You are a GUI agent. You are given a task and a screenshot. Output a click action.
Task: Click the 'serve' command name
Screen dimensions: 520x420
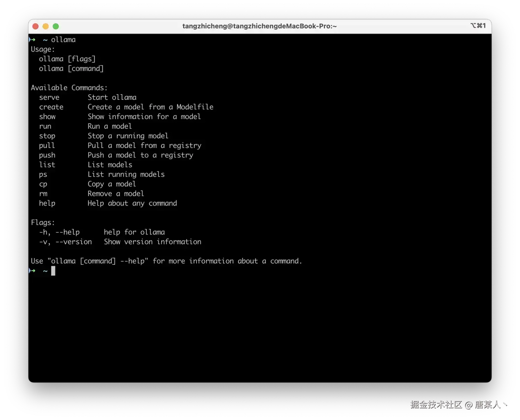pos(49,98)
